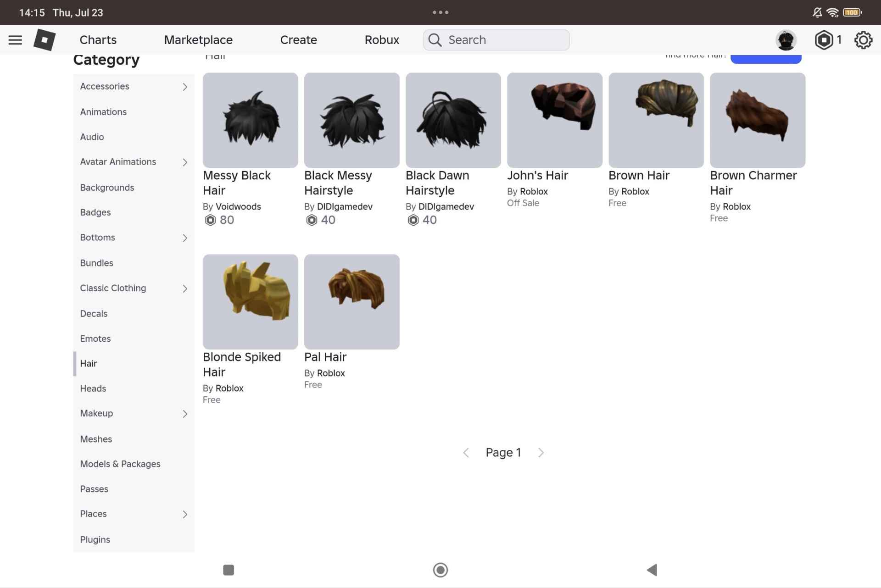Tap the battery indicator icon
881x588 pixels.
[x=852, y=12]
